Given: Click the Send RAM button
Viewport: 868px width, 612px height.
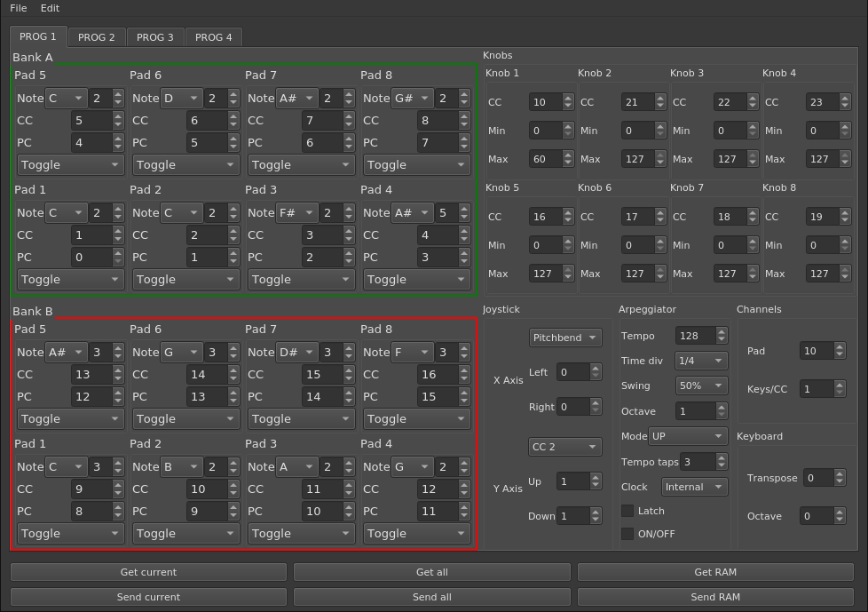Looking at the screenshot, I should pyautogui.click(x=715, y=597).
